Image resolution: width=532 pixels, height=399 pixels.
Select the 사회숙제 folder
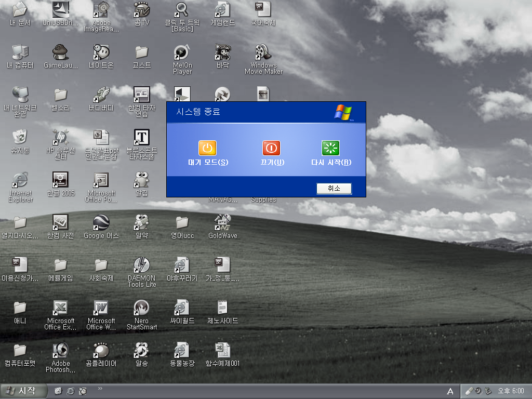pos(101,270)
